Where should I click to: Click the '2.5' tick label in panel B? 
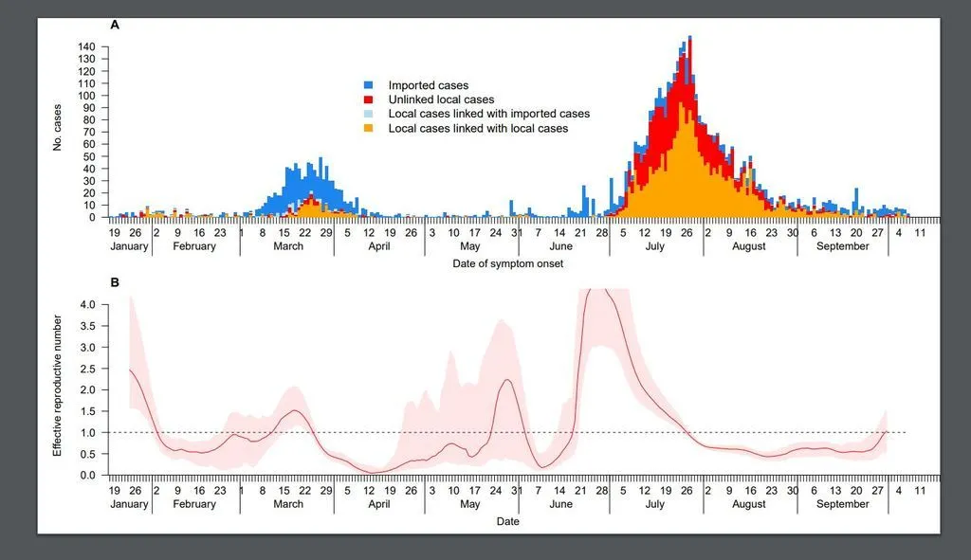[88, 369]
